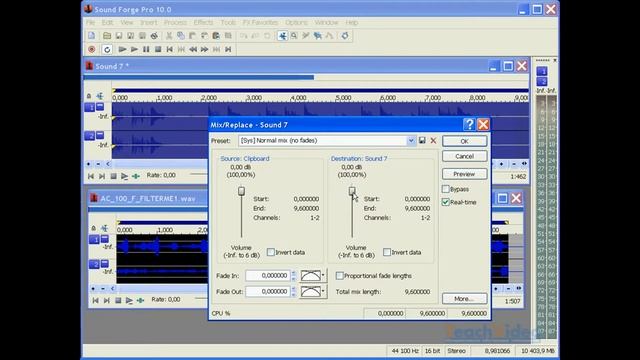Open the Process menu
The height and width of the screenshot is (360, 640).
175,22
